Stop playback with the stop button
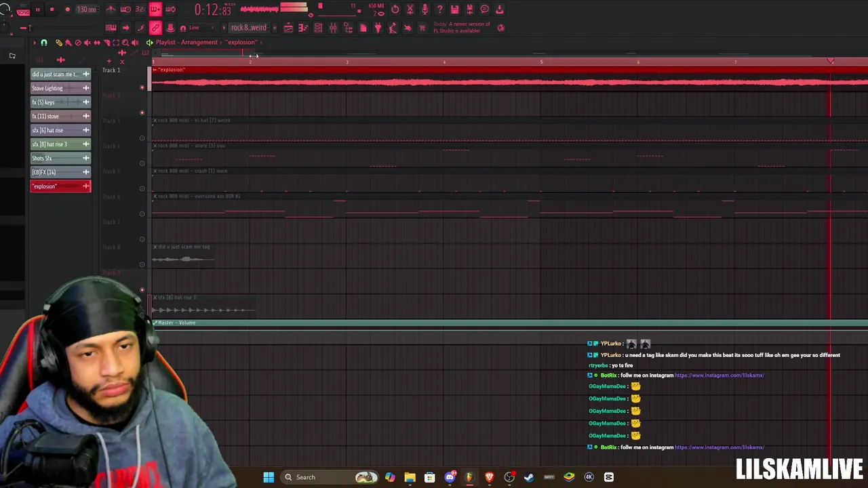Viewport: 868px width, 488px height. click(x=52, y=9)
